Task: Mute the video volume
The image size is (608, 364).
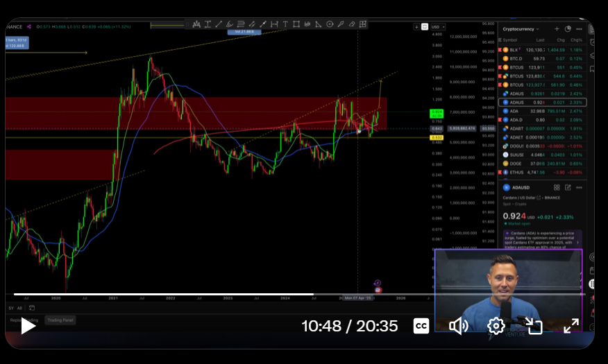Action: pyautogui.click(x=458, y=326)
